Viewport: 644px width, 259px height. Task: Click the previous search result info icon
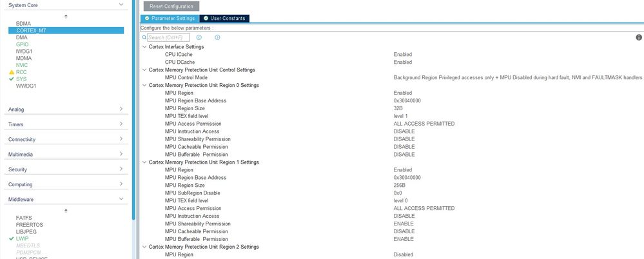click(x=199, y=37)
